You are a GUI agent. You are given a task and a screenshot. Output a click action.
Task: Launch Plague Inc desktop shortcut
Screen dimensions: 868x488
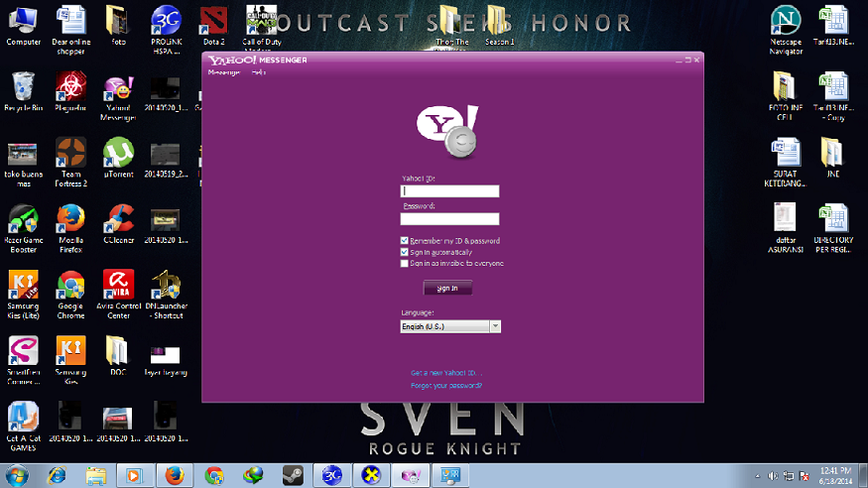click(x=70, y=91)
